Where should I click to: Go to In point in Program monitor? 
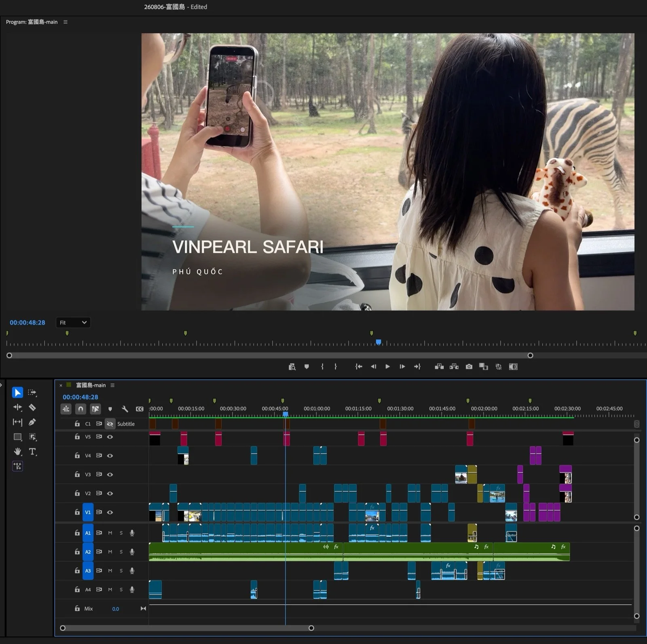click(359, 367)
